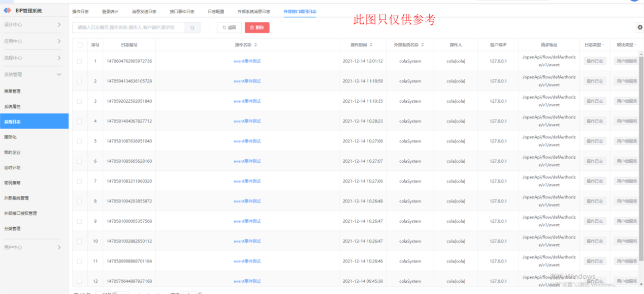Viewport: 644px width, 294px height.
Task: Open event事件测试 link in row 3
Action: pos(247,101)
